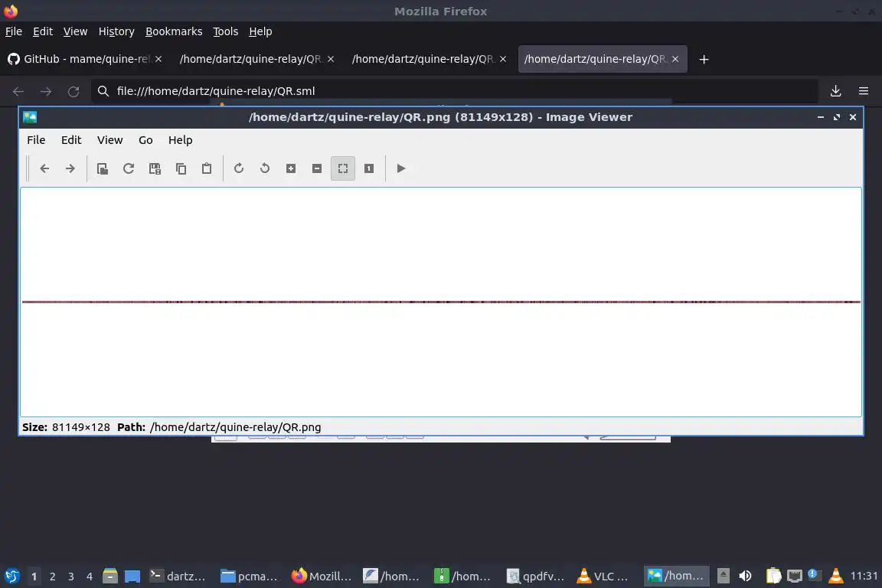882x588 pixels.
Task: Rotate the image clockwise
Action: [239, 168]
